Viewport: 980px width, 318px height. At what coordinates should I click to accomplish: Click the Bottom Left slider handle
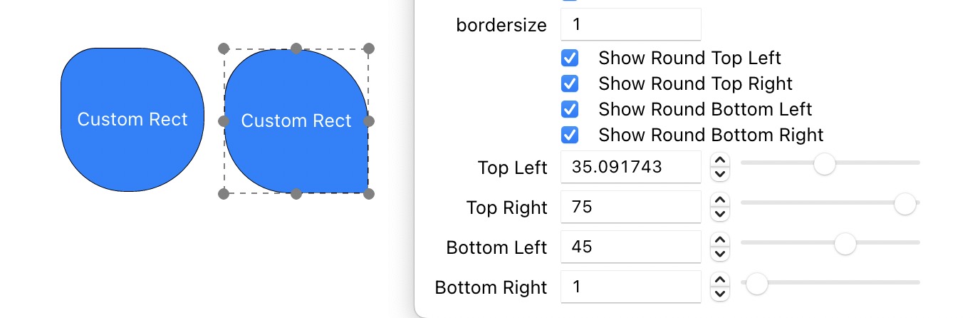coord(845,244)
